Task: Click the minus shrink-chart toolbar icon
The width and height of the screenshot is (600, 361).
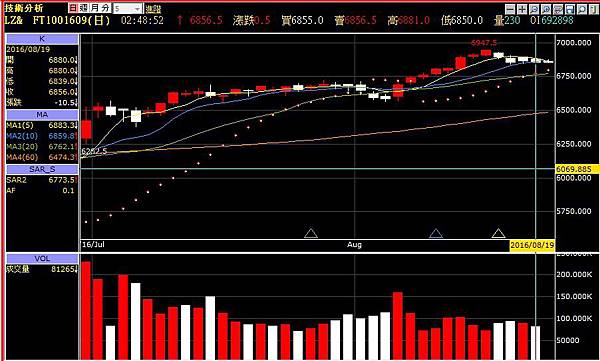Action: [x=510, y=9]
